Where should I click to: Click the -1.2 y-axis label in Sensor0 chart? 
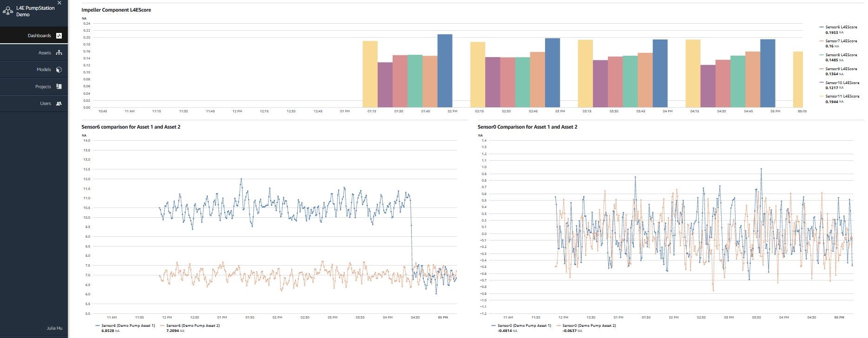coord(483,313)
